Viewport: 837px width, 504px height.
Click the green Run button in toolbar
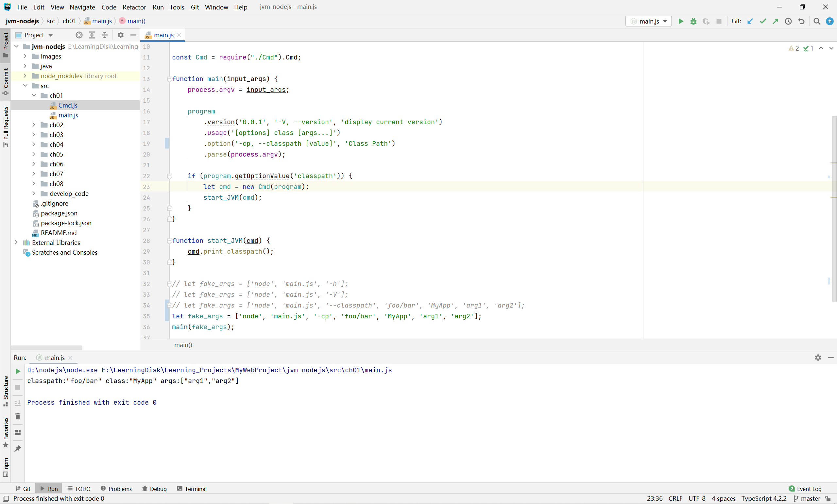pos(680,21)
